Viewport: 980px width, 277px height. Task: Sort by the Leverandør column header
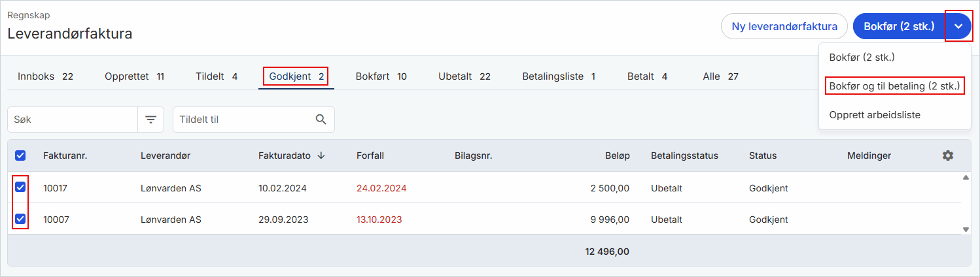[x=166, y=155]
